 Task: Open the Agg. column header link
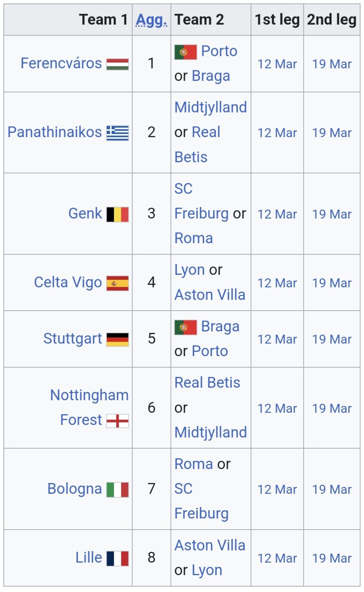(x=151, y=20)
